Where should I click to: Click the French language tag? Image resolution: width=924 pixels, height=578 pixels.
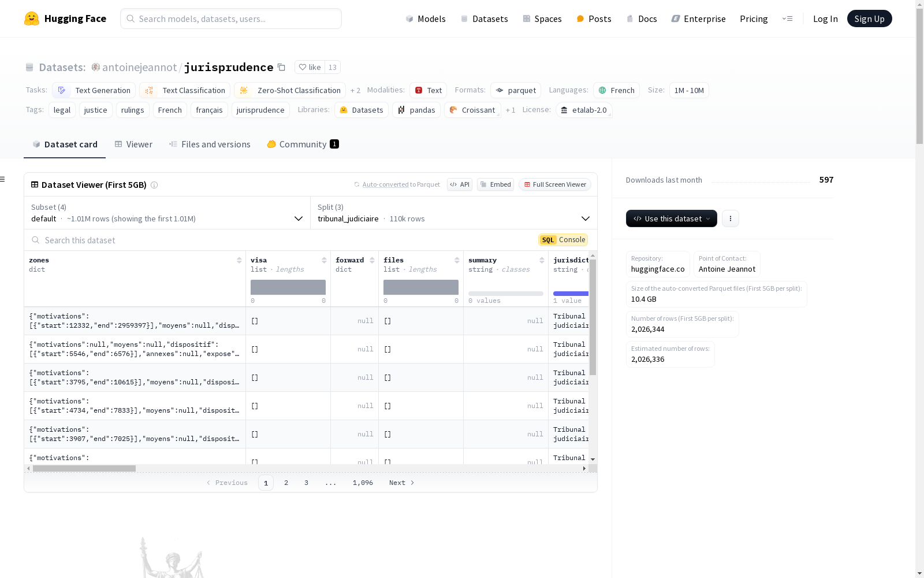616,90
